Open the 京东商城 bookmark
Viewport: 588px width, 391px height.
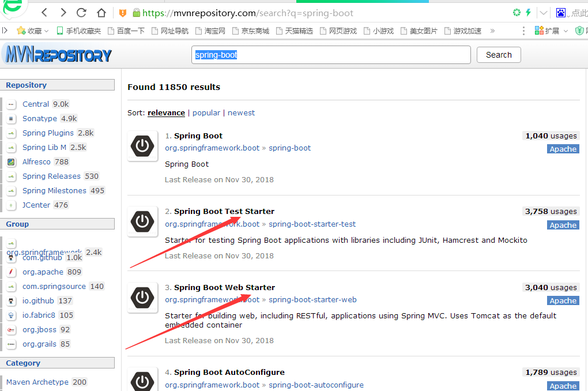tap(251, 31)
